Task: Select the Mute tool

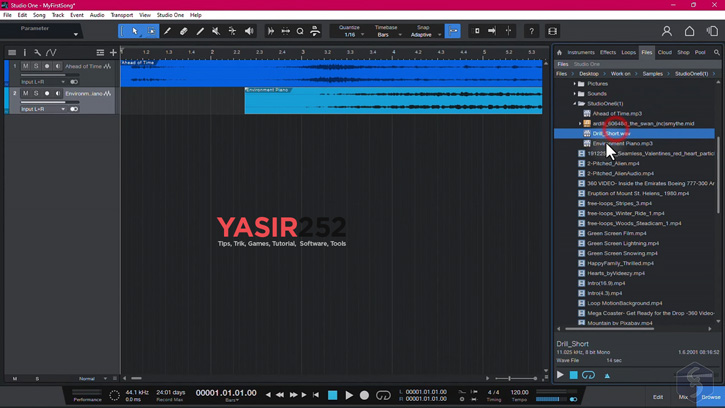Action: tap(216, 31)
